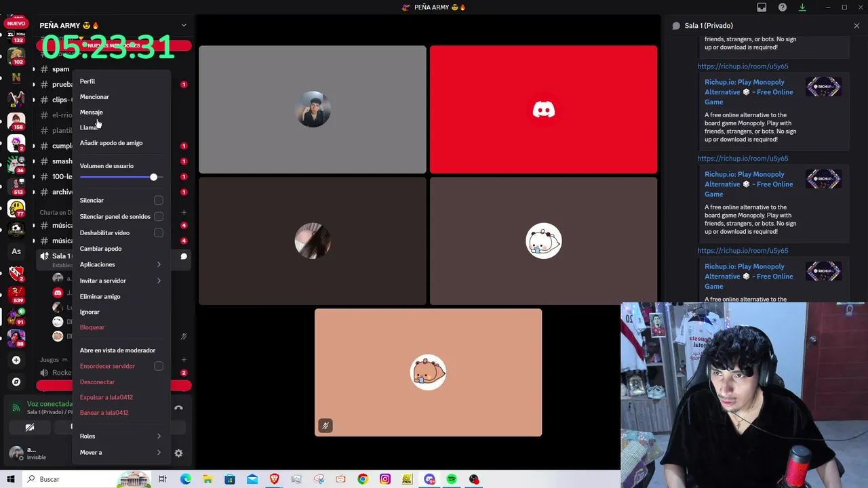
Task: Select the red Discord-logo video tile
Action: [543, 110]
